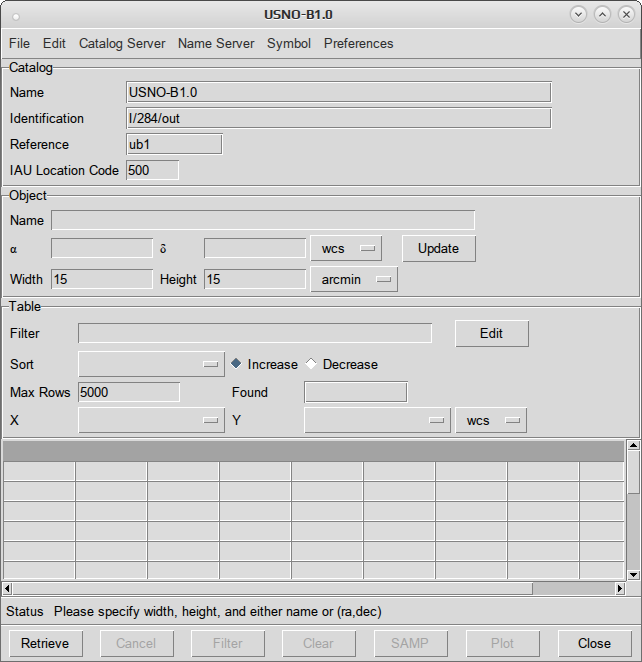
Task: Expand the Y column dropdown
Action: coord(377,420)
